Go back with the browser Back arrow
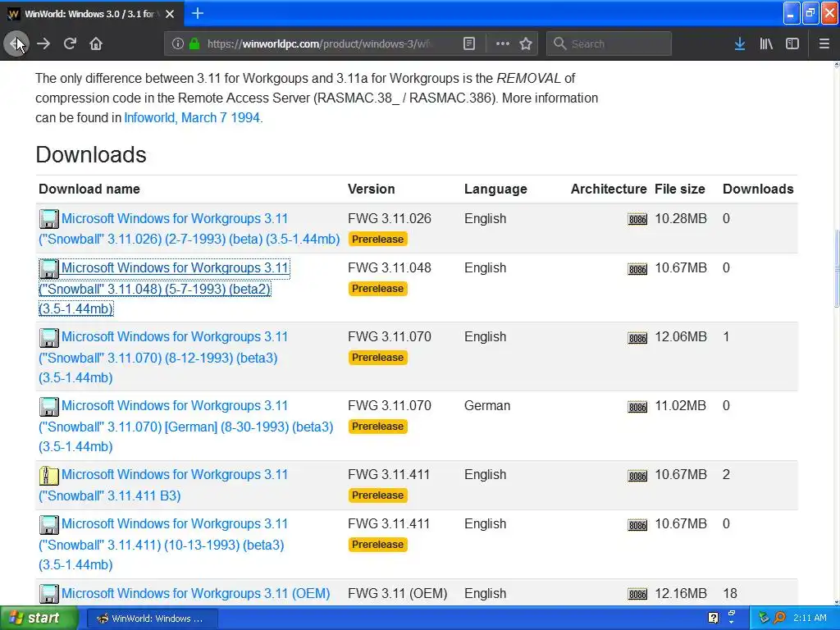 16,43
